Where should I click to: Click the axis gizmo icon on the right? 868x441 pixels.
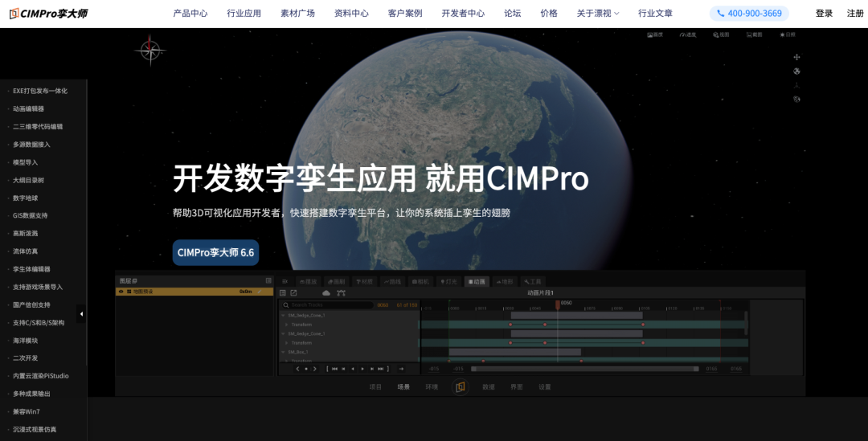tap(796, 85)
